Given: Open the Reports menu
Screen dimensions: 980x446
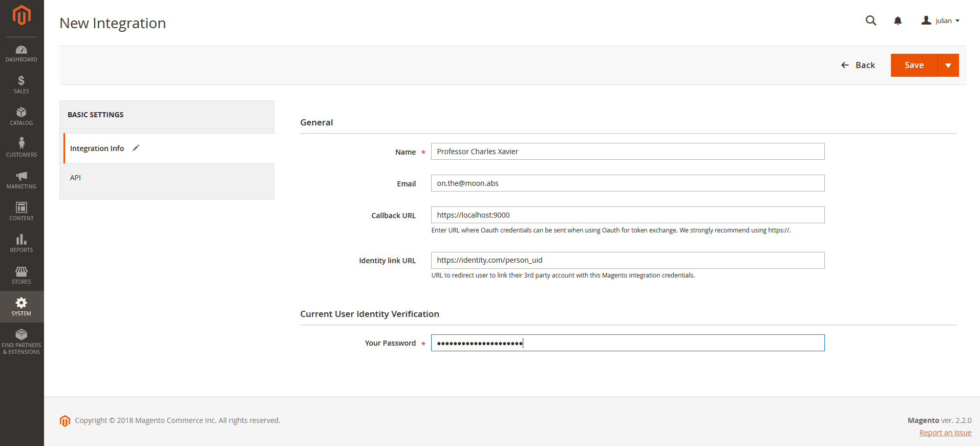Looking at the screenshot, I should [x=22, y=243].
